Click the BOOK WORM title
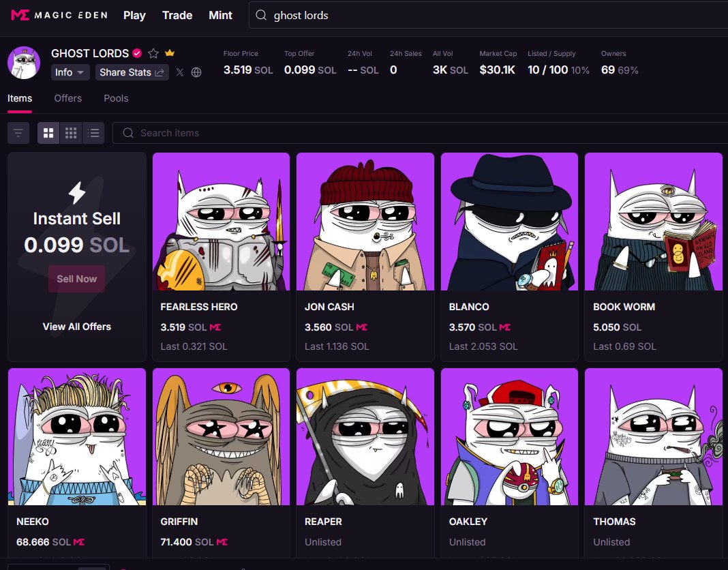This screenshot has width=728, height=570. (x=624, y=307)
